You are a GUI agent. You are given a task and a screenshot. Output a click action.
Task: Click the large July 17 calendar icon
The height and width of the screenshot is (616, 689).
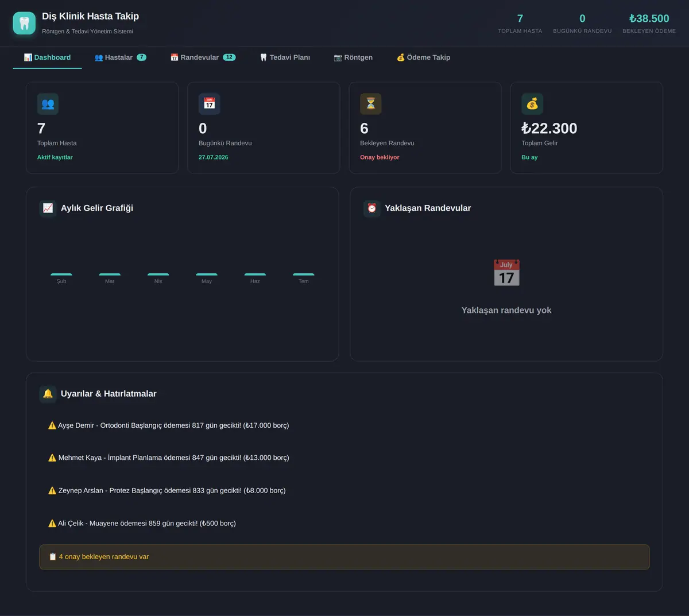pyautogui.click(x=506, y=273)
